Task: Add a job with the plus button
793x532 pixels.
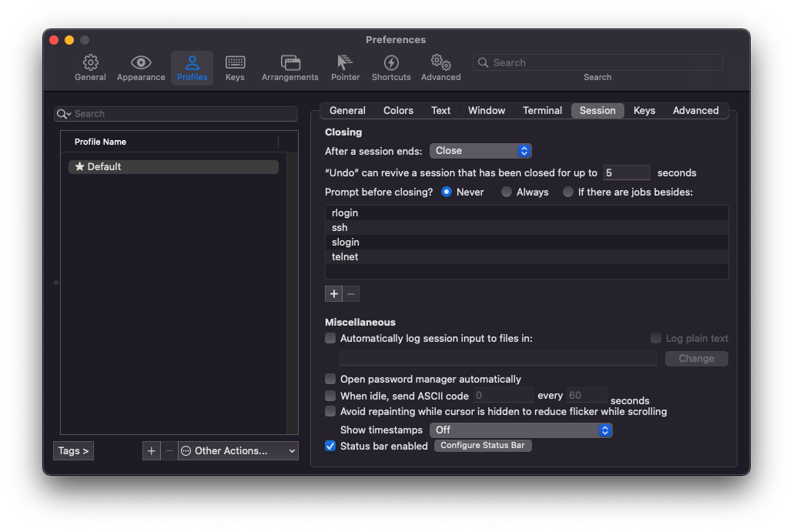Action: [x=334, y=294]
